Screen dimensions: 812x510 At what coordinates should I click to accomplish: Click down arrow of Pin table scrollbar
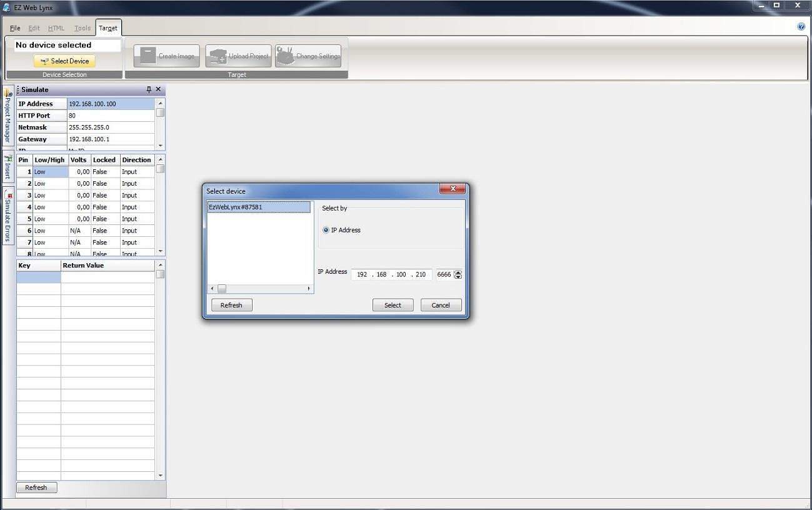coord(161,251)
